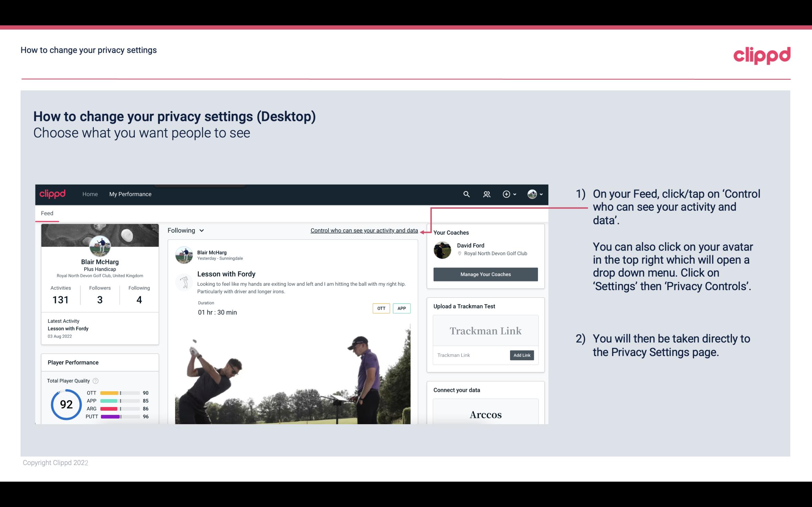Click the Home tab in navigation
812x507 pixels.
pos(90,194)
